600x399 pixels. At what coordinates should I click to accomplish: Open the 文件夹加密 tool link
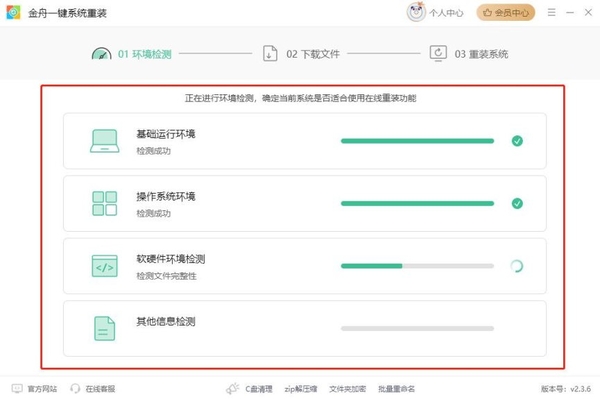pos(347,389)
